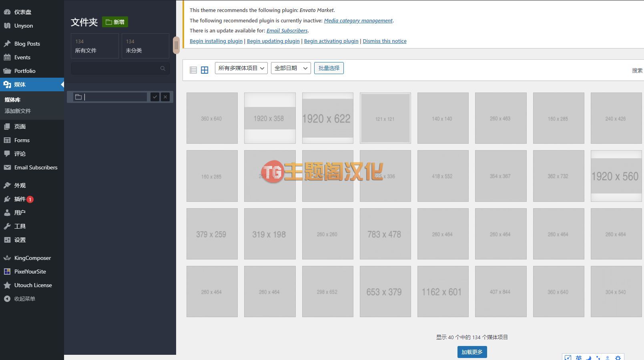
Task: Select the Uncategorized (未分类) folder tile
Action: coord(145,46)
